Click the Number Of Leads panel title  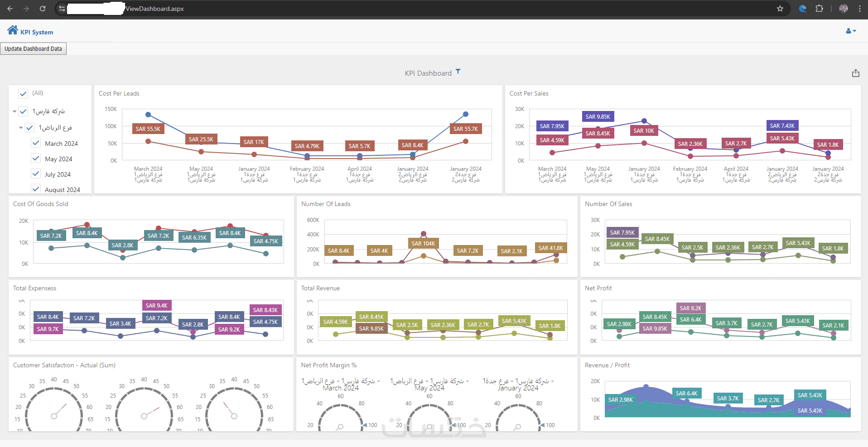[x=326, y=204]
